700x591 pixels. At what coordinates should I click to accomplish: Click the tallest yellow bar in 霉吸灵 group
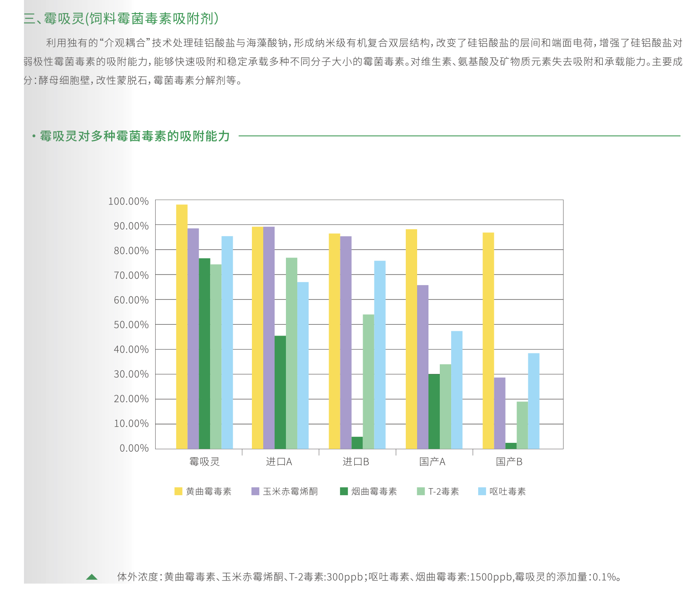[x=182, y=327]
